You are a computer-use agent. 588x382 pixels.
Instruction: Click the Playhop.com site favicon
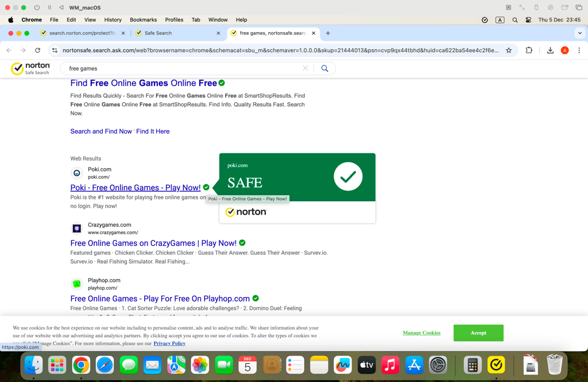pos(77,284)
